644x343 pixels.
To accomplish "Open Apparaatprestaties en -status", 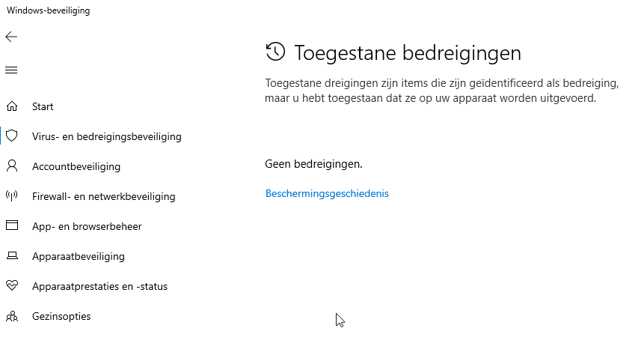I will [99, 286].
